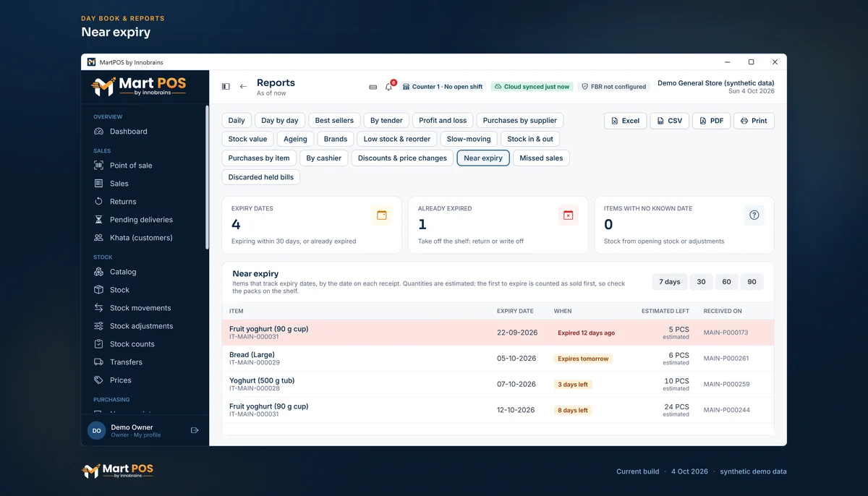Viewport: 868px width, 496px height.
Task: Collapse the sidebar with the panel icon
Action: (226, 87)
